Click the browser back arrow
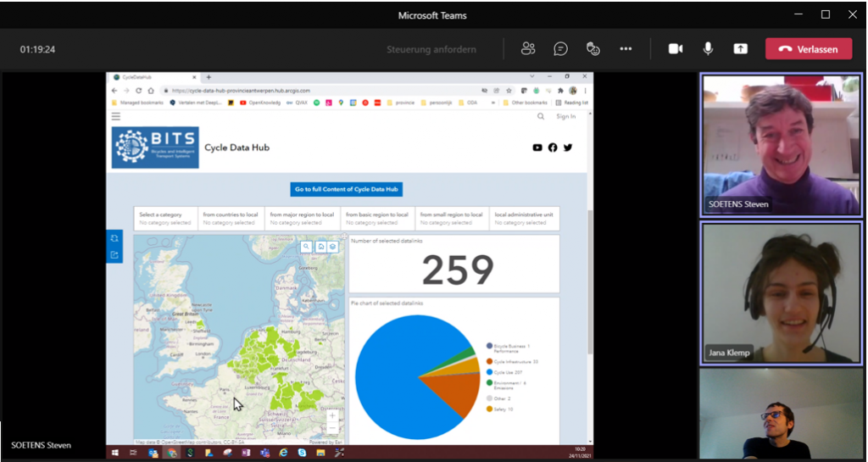 pyautogui.click(x=115, y=90)
